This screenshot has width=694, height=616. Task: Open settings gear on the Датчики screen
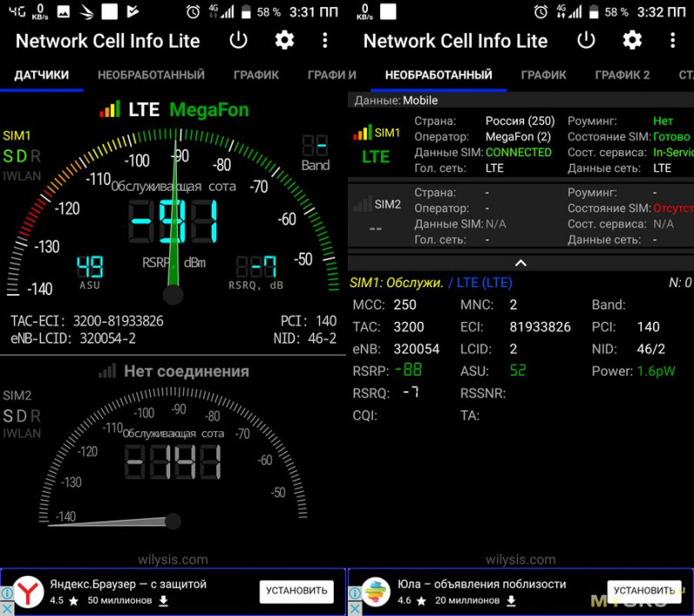point(285,40)
